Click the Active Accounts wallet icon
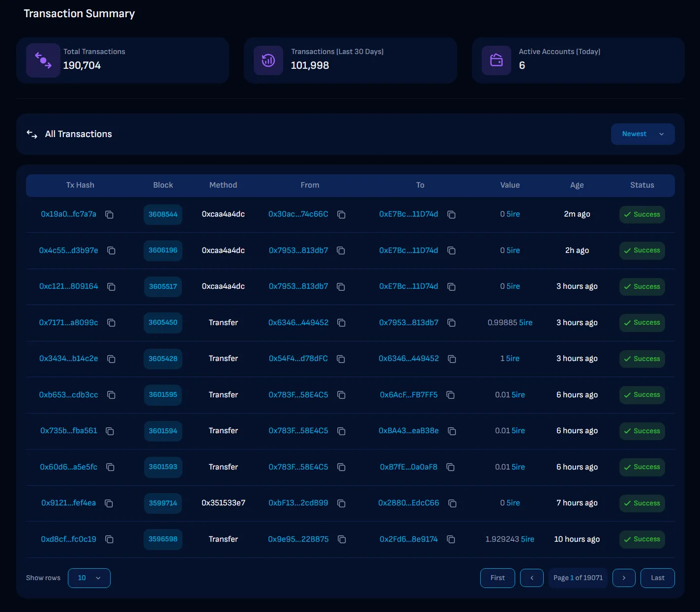The height and width of the screenshot is (612, 700). click(496, 60)
